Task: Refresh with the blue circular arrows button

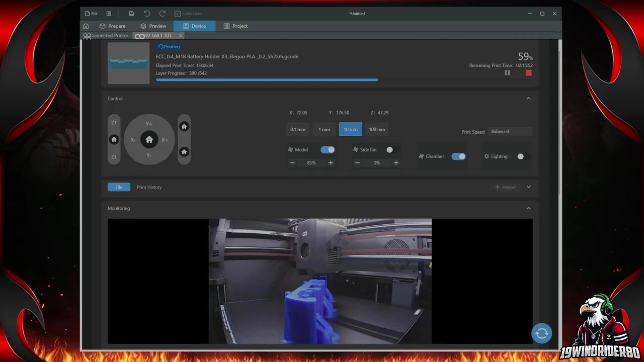Action: [542, 333]
